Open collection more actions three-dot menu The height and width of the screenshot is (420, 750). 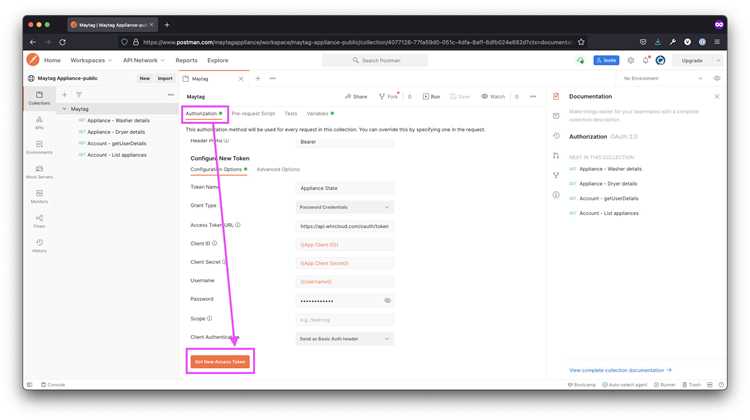(533, 96)
